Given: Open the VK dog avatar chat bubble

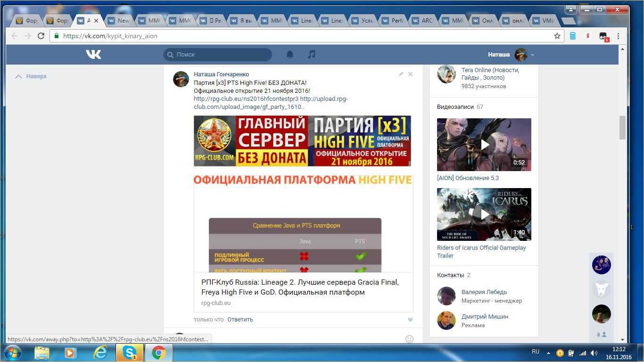Looking at the screenshot, I should [x=601, y=289].
